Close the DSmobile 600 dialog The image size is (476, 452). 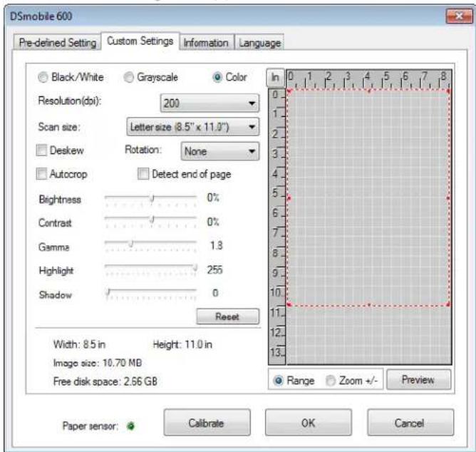click(459, 16)
